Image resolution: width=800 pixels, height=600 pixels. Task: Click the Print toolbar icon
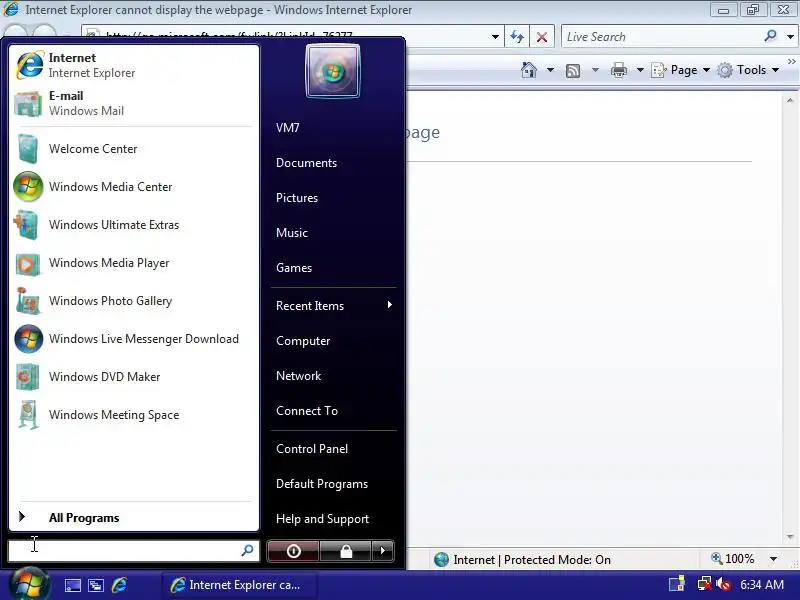click(x=618, y=70)
